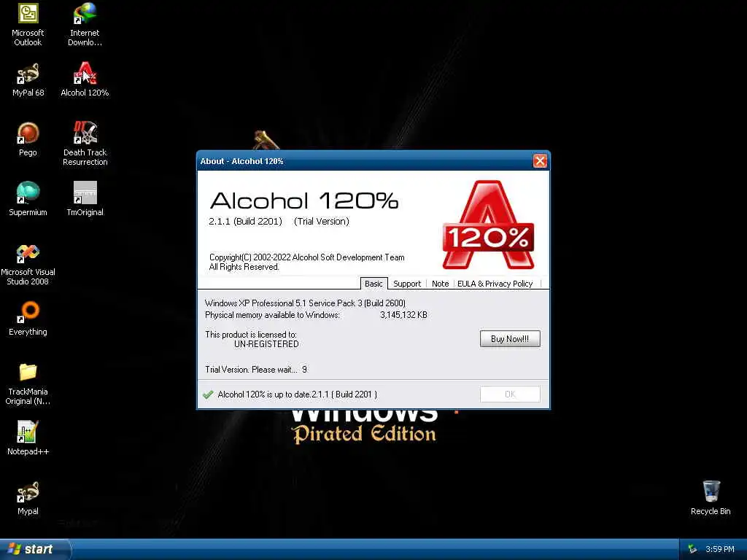747x560 pixels.
Task: Click the system tray network icon
Action: coord(693,549)
